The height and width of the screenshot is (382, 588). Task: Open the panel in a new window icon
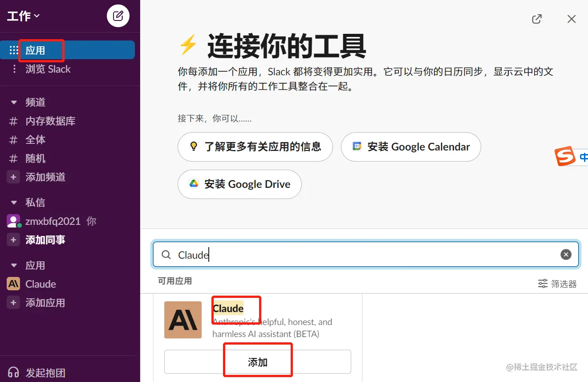[537, 19]
